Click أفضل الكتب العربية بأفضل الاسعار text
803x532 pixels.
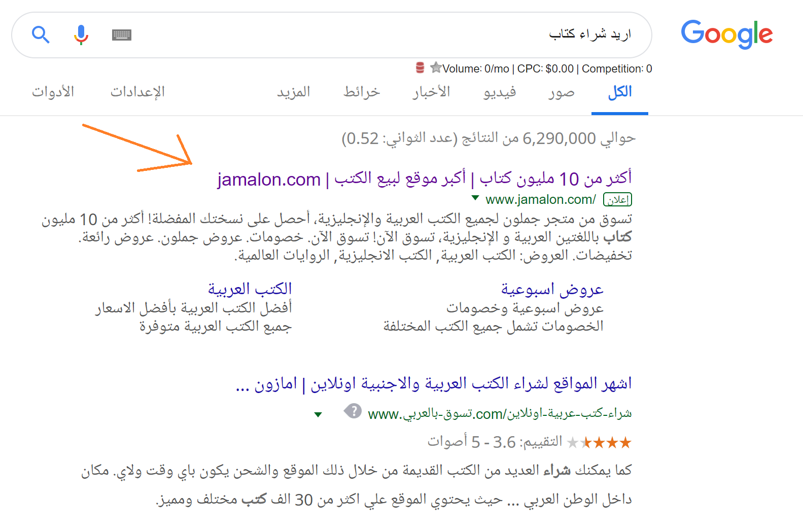(x=194, y=308)
